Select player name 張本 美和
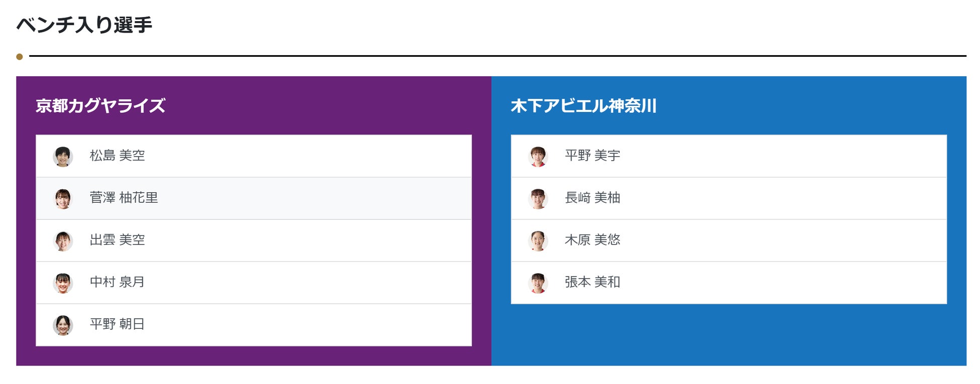 [x=592, y=282]
